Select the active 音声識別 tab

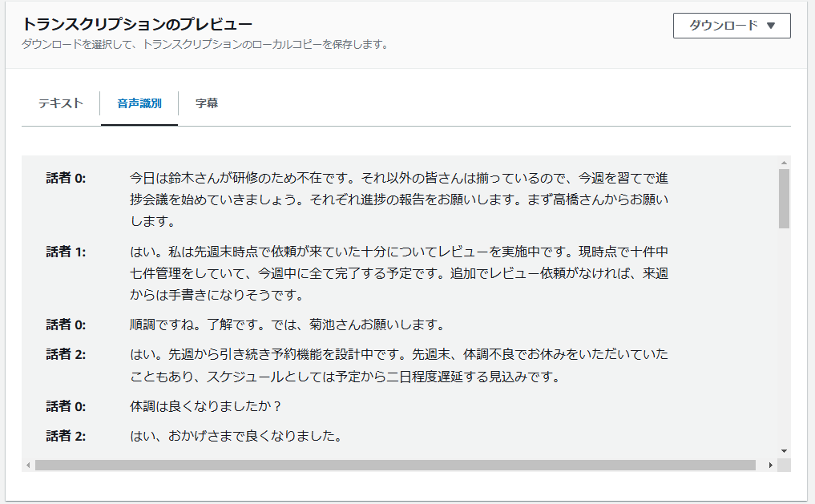[138, 103]
